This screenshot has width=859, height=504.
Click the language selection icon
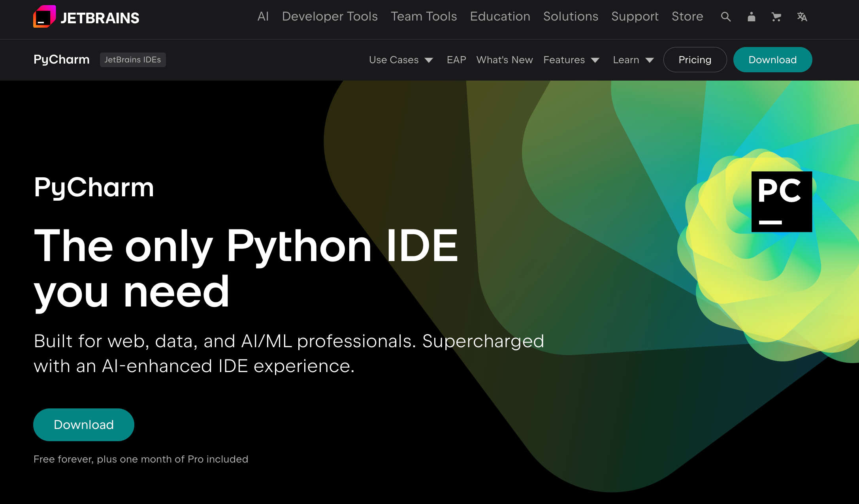pyautogui.click(x=802, y=17)
